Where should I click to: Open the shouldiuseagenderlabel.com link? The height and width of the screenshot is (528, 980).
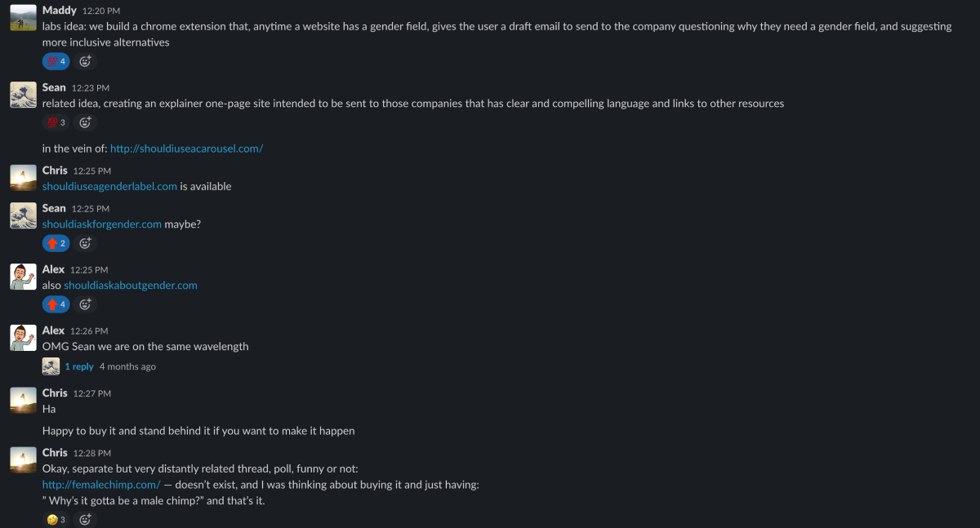click(x=109, y=186)
